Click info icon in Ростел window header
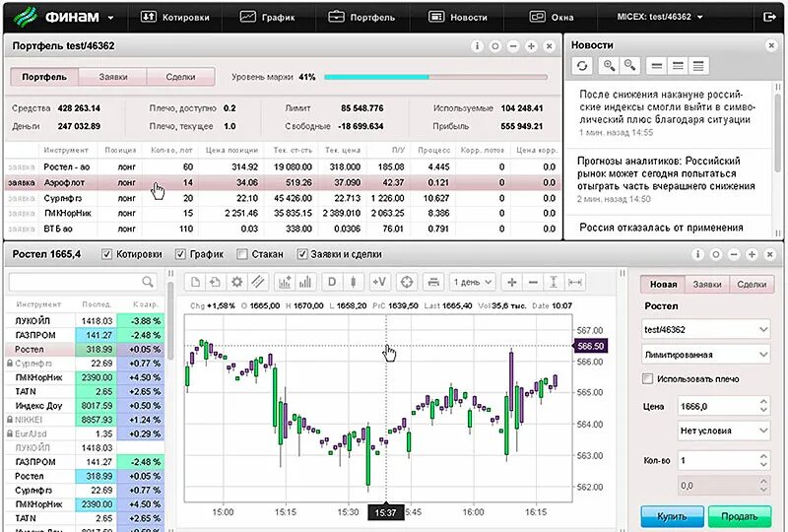788x532 pixels. 697,254
